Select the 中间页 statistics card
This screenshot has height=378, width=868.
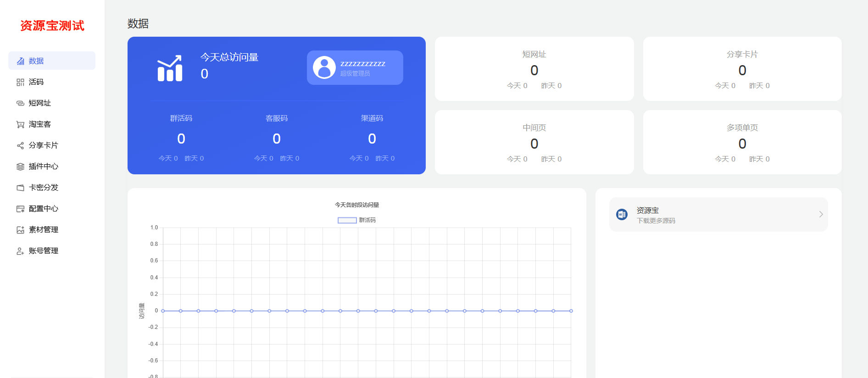coord(534,142)
